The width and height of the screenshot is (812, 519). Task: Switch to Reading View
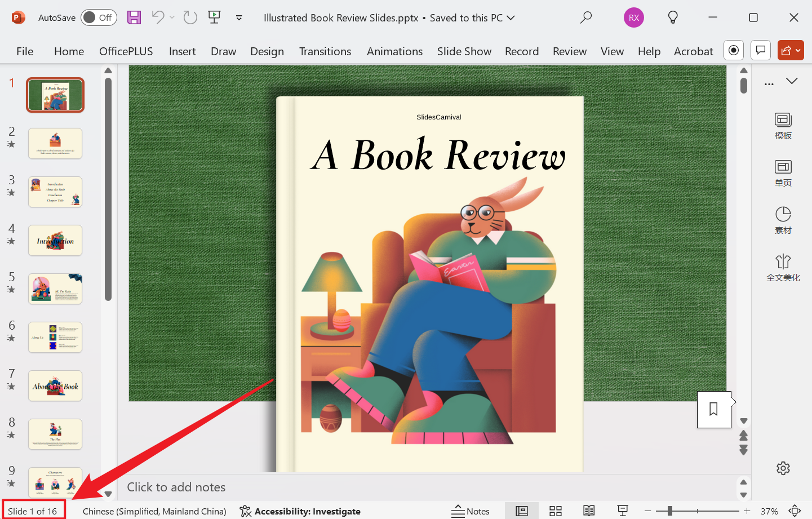point(589,511)
